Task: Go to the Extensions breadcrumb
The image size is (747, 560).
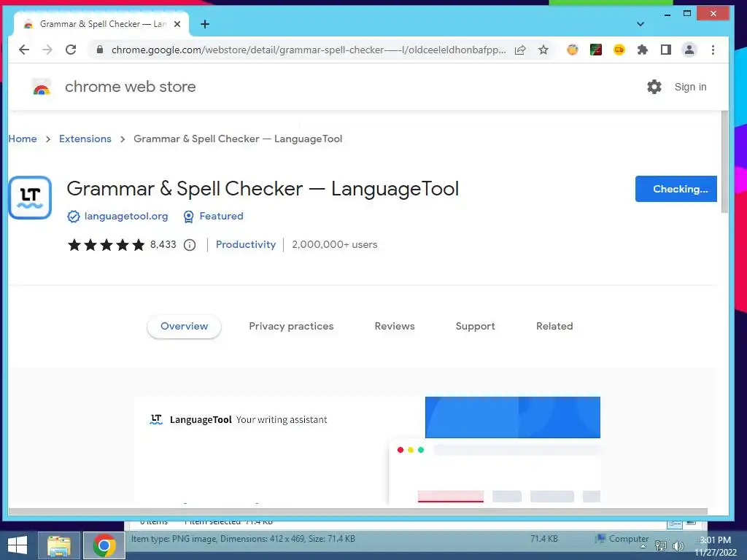Action: coord(85,139)
